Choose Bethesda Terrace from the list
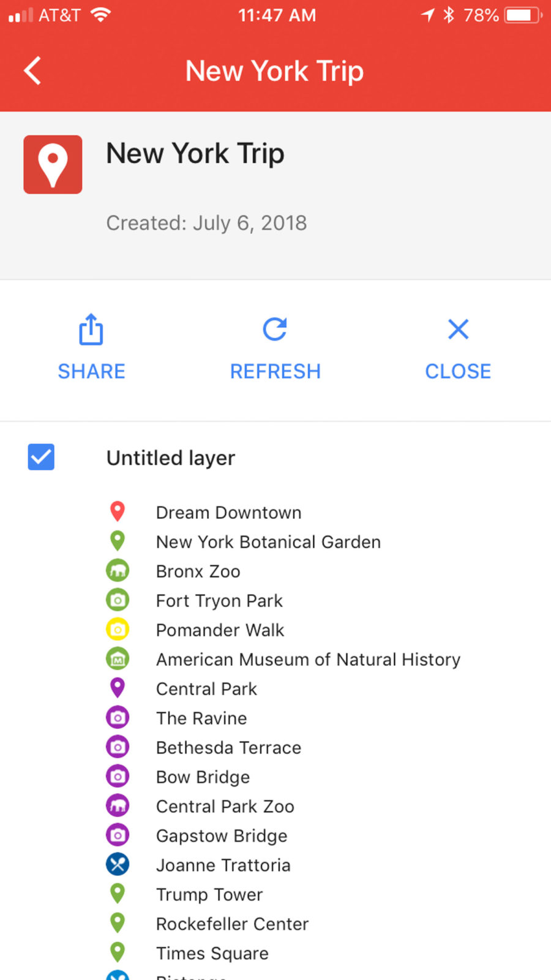551x980 pixels. (228, 748)
